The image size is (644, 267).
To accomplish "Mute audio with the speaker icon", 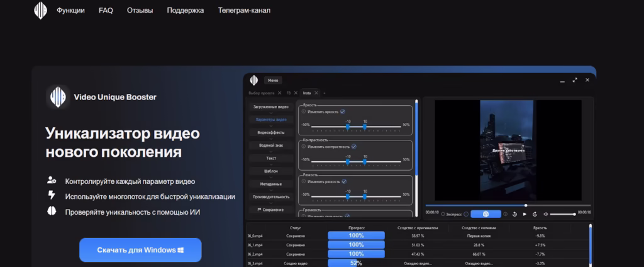I will click(545, 214).
